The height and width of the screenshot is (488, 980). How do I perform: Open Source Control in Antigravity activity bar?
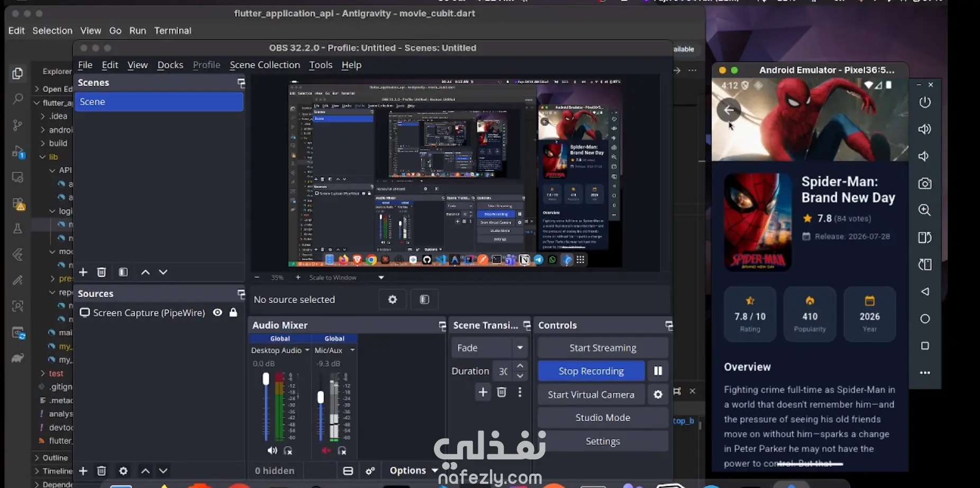[x=17, y=125]
